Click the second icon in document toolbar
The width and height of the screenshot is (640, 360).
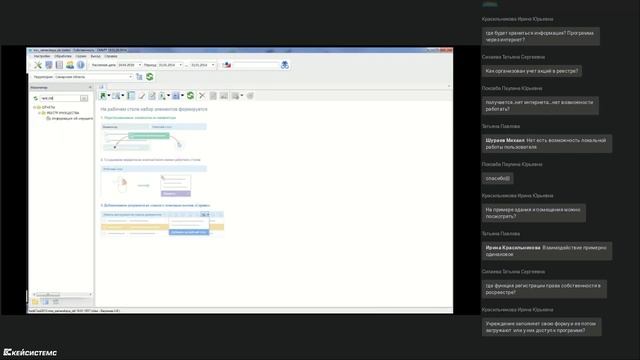[116, 96]
